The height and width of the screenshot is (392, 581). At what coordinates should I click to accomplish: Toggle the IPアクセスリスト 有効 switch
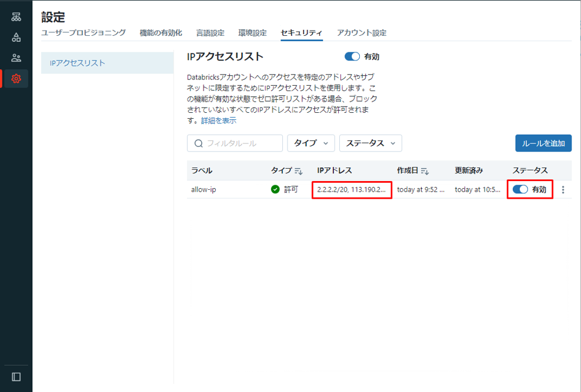point(352,57)
